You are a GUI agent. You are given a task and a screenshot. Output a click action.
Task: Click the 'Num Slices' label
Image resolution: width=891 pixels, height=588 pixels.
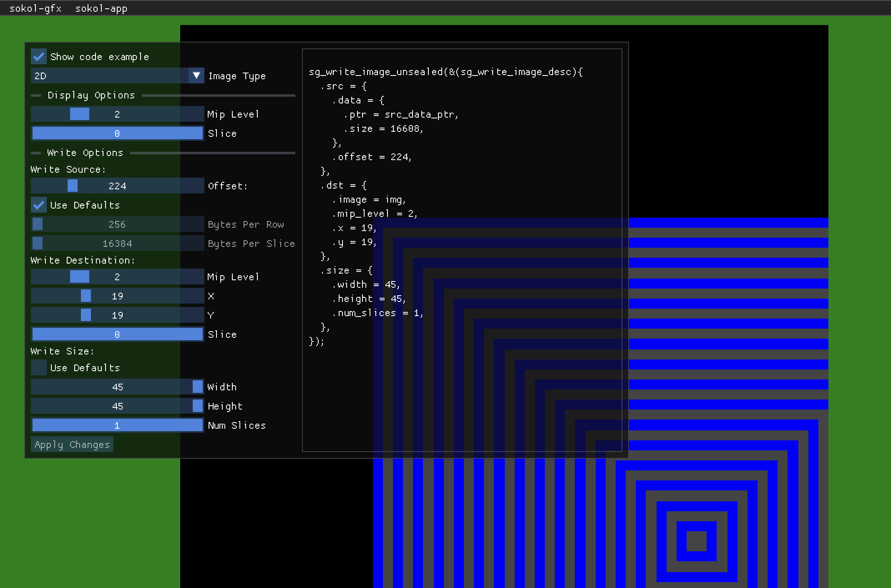pos(237,425)
